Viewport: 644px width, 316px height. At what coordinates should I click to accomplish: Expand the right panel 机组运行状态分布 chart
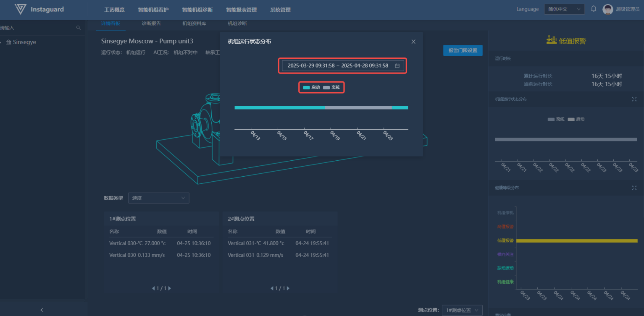click(634, 99)
